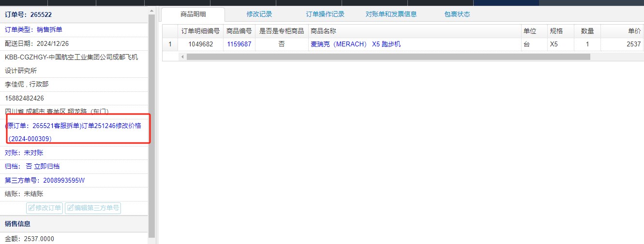Click the 编辑第三方单号 button
Image resolution: width=644 pixels, height=244 pixels.
pos(92,208)
